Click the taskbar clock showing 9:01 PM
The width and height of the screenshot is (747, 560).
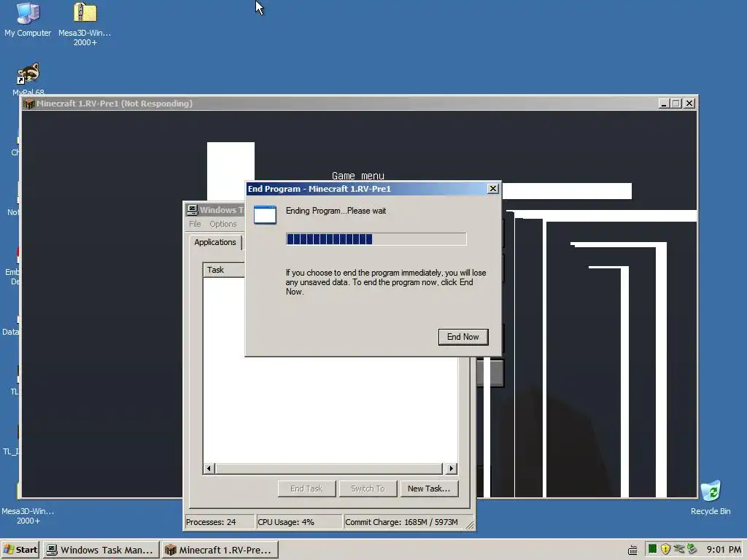pos(724,550)
